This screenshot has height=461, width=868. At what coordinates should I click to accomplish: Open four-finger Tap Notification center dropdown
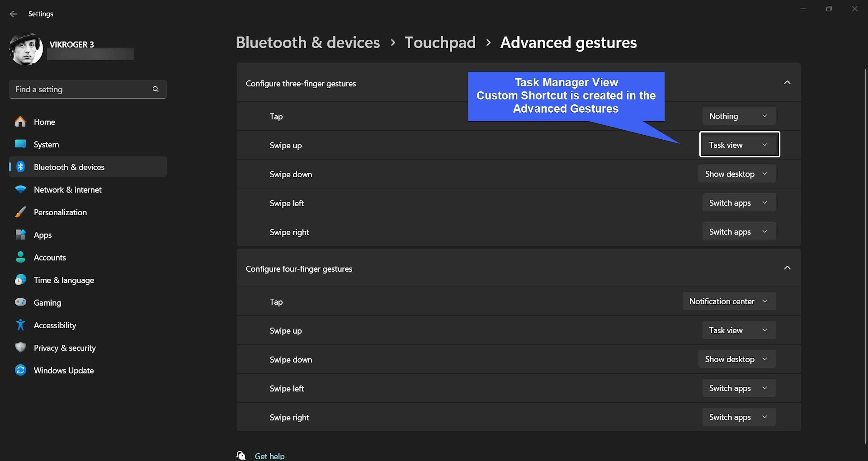point(729,301)
